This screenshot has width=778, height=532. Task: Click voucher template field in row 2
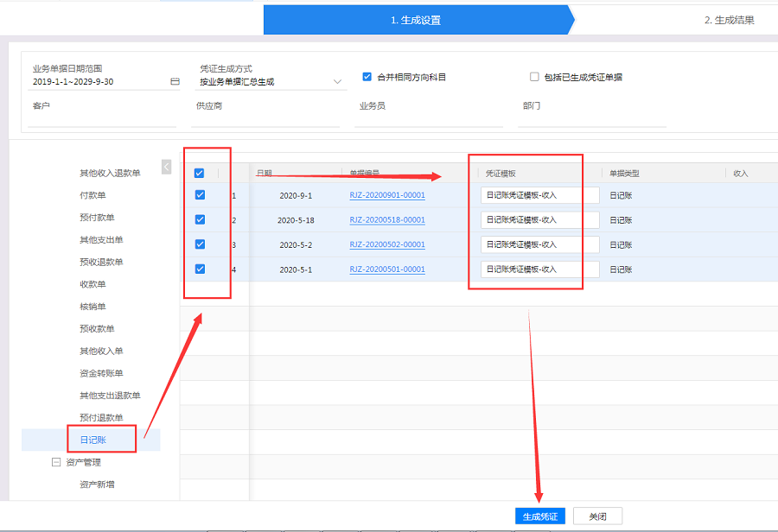[539, 220]
